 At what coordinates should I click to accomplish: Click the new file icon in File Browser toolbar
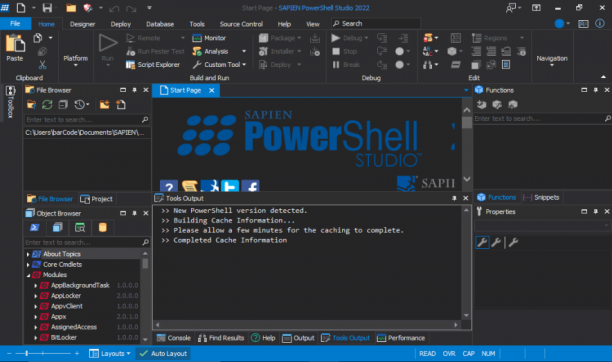[x=121, y=105]
